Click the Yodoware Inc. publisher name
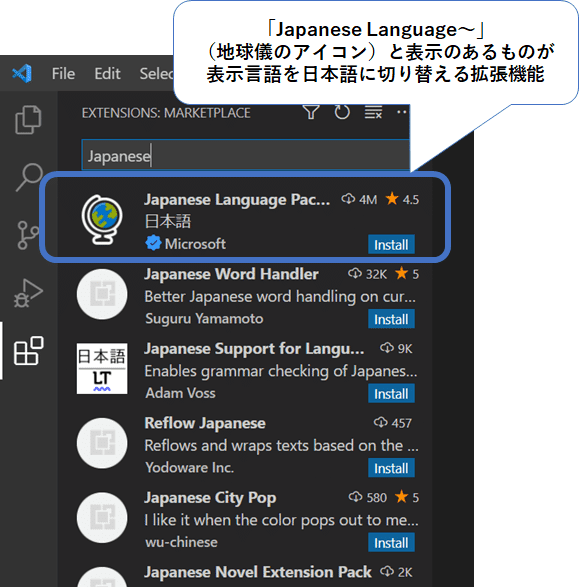This screenshot has height=587, width=579. click(x=189, y=468)
